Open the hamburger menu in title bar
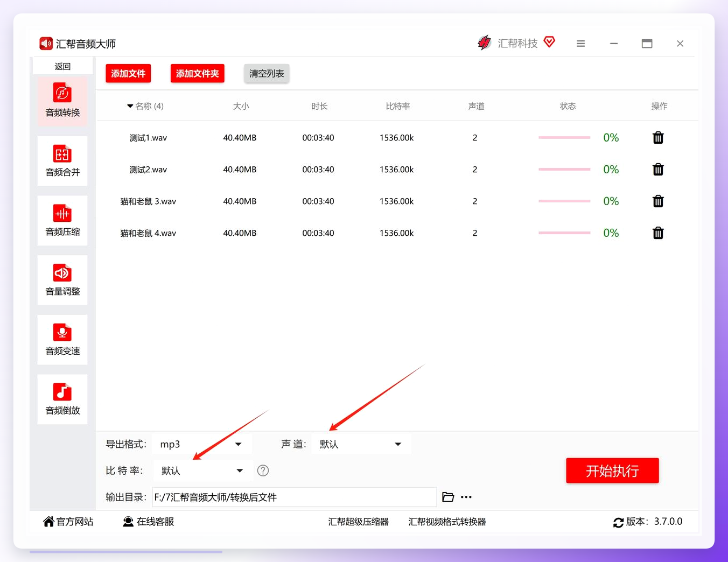Image resolution: width=728 pixels, height=562 pixels. click(x=580, y=44)
